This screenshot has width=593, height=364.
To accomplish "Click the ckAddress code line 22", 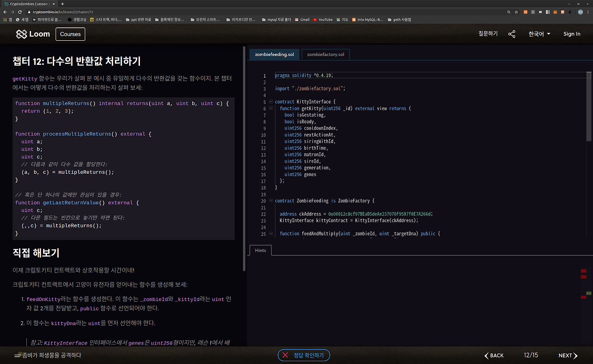I will pyautogui.click(x=356, y=214).
